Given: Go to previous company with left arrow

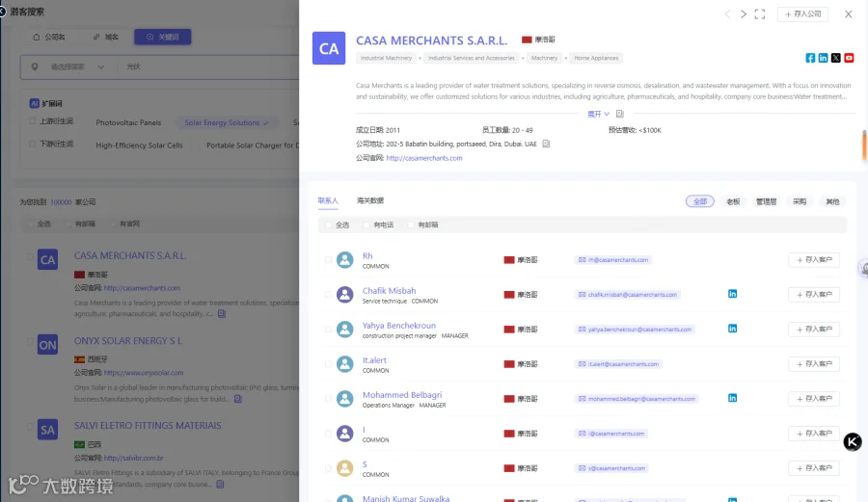Looking at the screenshot, I should (x=727, y=14).
